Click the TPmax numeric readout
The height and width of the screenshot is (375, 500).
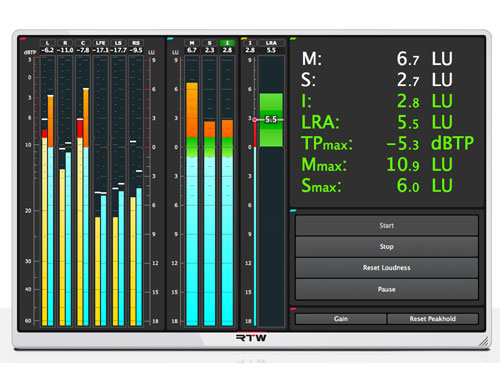click(403, 144)
